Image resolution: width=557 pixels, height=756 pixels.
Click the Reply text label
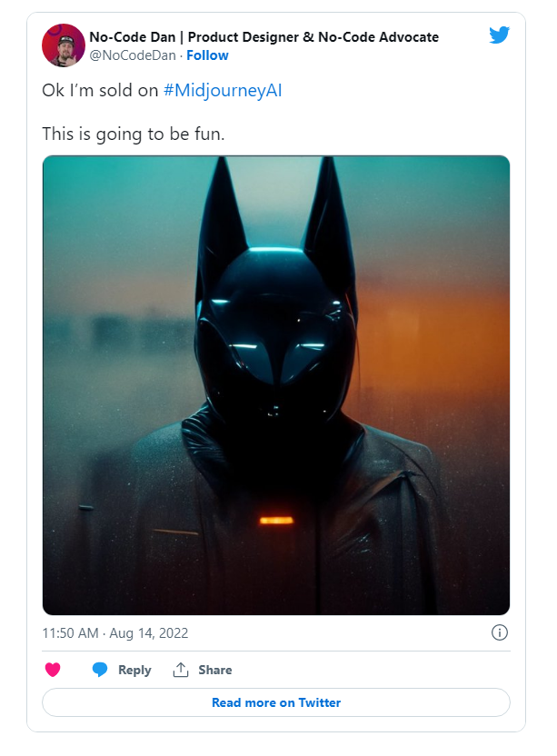136,670
